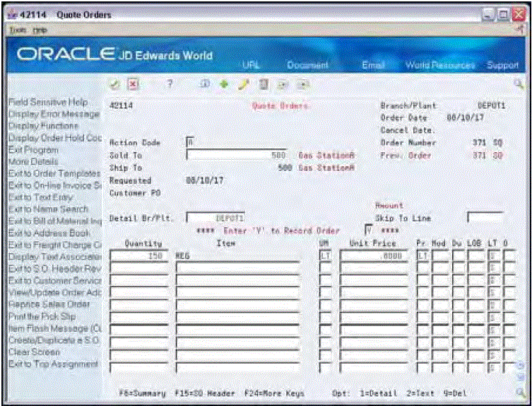Click the 'Y' to Record Order field
Screen dimensions: 532x406
click(x=369, y=231)
